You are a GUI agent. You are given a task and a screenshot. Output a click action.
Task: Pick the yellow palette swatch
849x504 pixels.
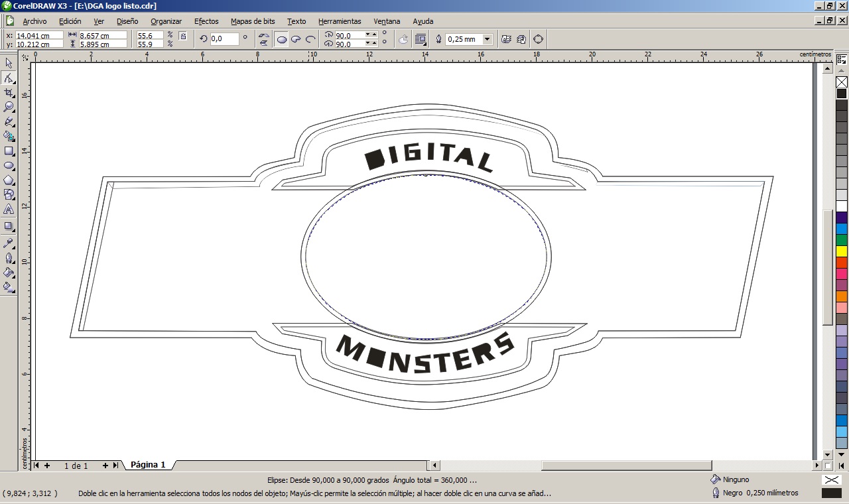pyautogui.click(x=842, y=251)
